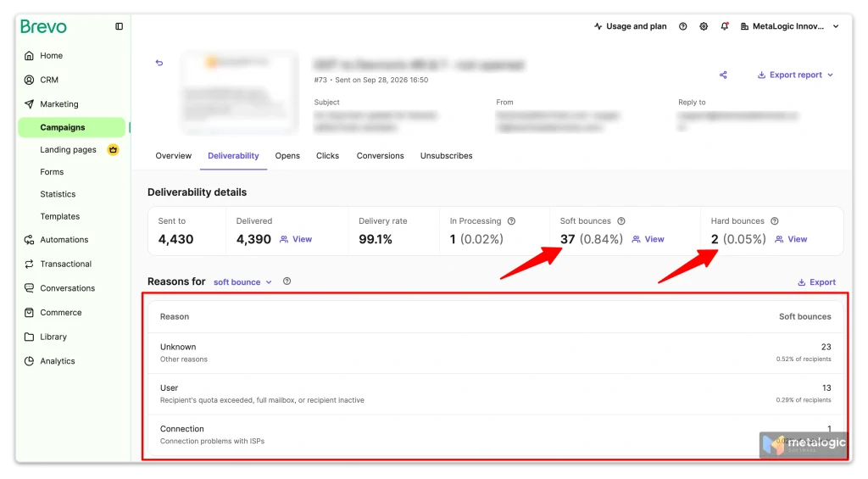The image size is (868, 479).
Task: Click the Brevo logo
Action: [x=43, y=26]
